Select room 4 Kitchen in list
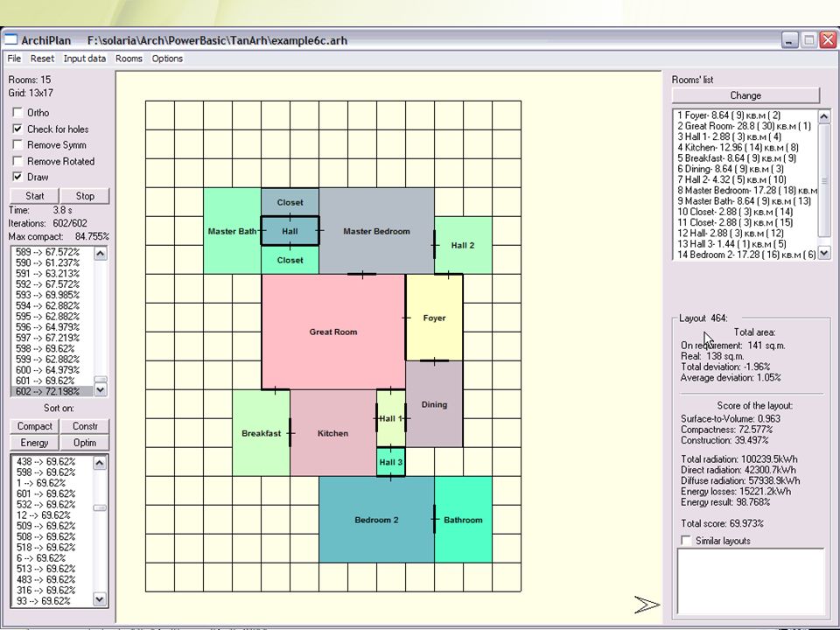This screenshot has height=630, width=840. (x=745, y=147)
